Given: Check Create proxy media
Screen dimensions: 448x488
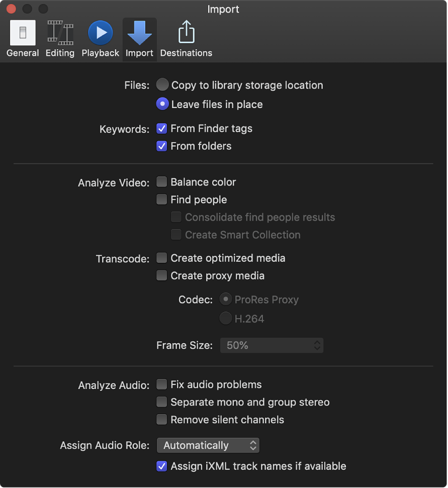Looking at the screenshot, I should 162,275.
